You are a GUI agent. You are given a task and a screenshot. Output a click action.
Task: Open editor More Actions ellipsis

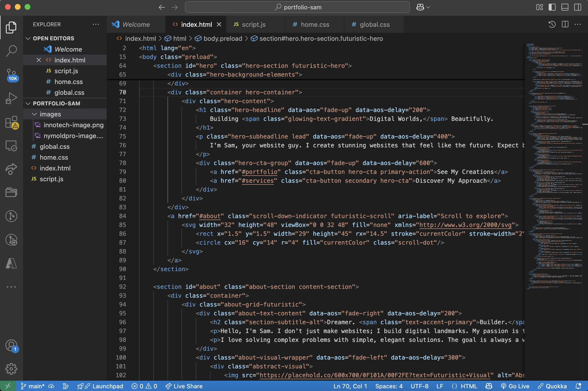577,25
